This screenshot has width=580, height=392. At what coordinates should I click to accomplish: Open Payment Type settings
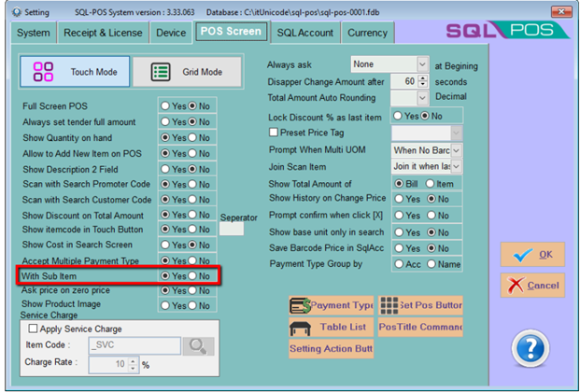click(x=332, y=306)
